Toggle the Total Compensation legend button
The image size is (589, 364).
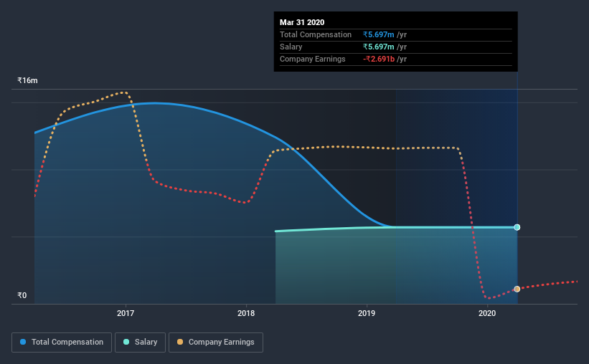62,343
